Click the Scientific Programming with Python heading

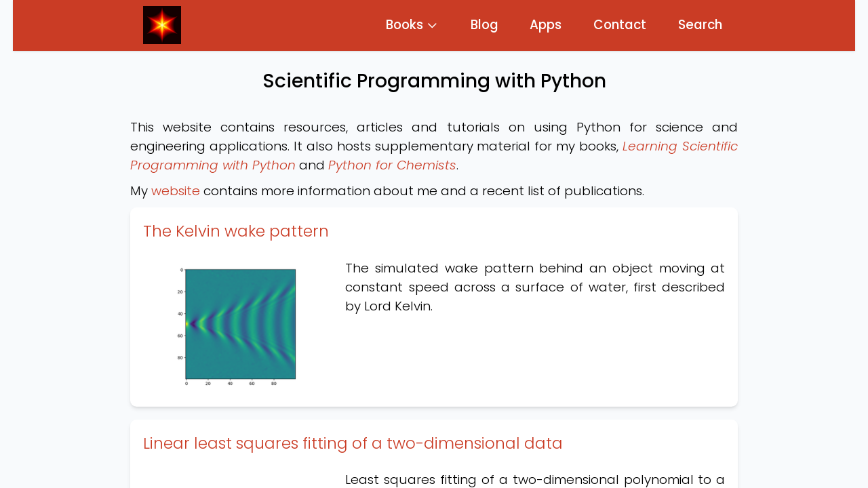[434, 81]
